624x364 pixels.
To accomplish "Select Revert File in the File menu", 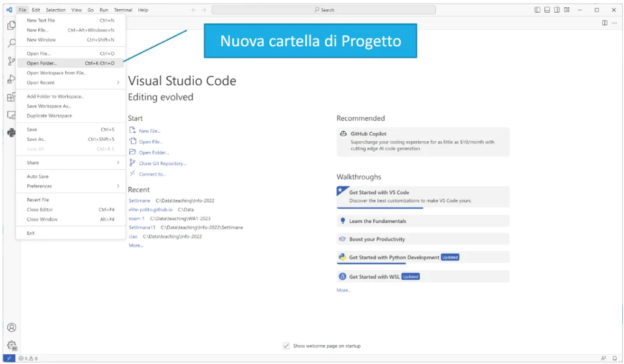I will pos(71,200).
